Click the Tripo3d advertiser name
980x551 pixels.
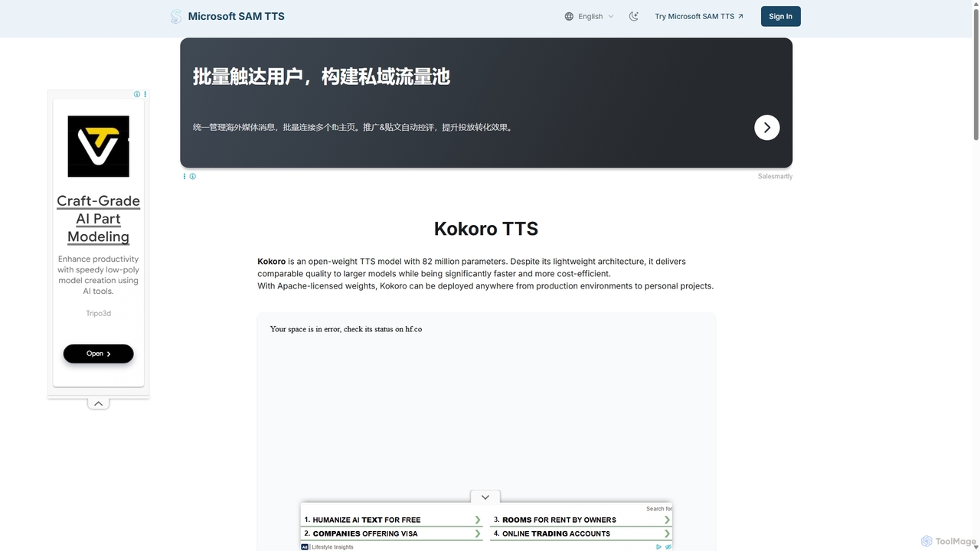[x=98, y=313]
